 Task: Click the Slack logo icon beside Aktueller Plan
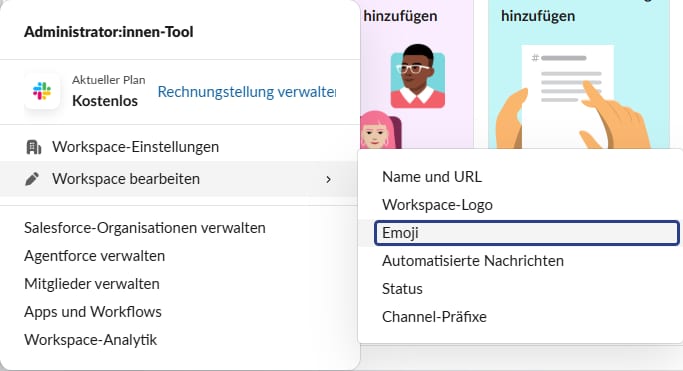coord(42,91)
